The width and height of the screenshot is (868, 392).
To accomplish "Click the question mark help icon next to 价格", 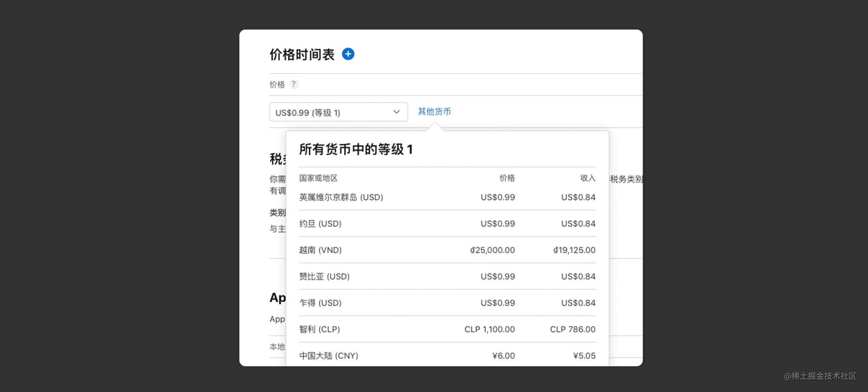I will [293, 84].
